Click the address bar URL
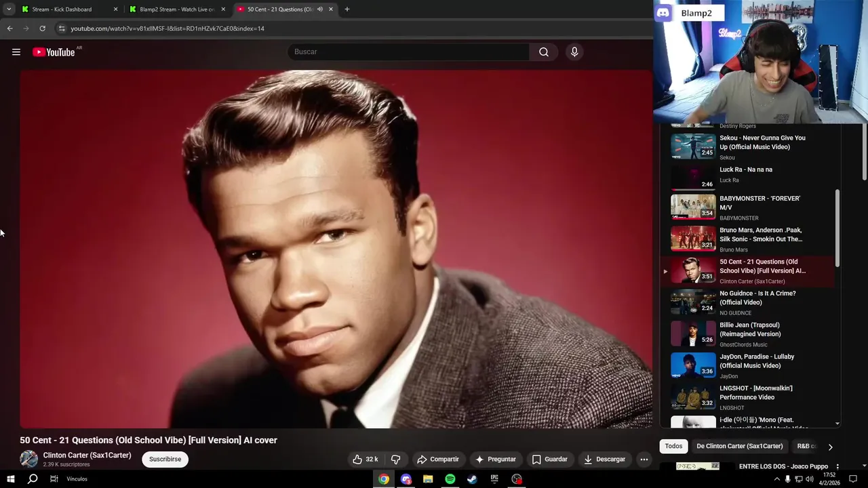This screenshot has height=488, width=868. pyautogui.click(x=167, y=28)
